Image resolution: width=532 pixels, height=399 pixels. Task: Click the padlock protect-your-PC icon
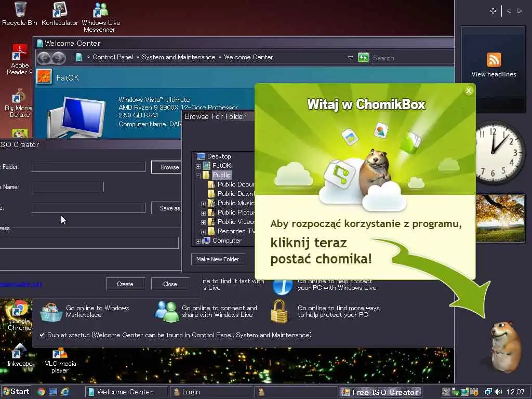(x=280, y=311)
